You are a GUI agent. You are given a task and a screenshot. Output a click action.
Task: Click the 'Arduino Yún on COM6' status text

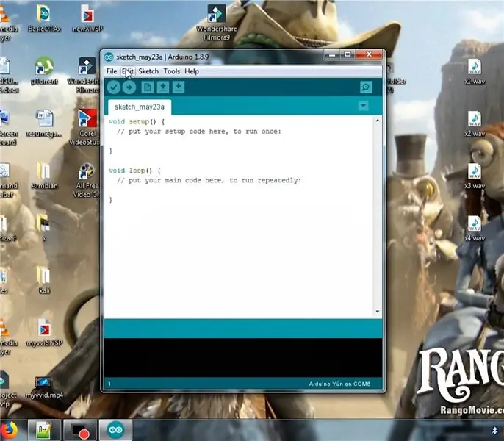[339, 384]
